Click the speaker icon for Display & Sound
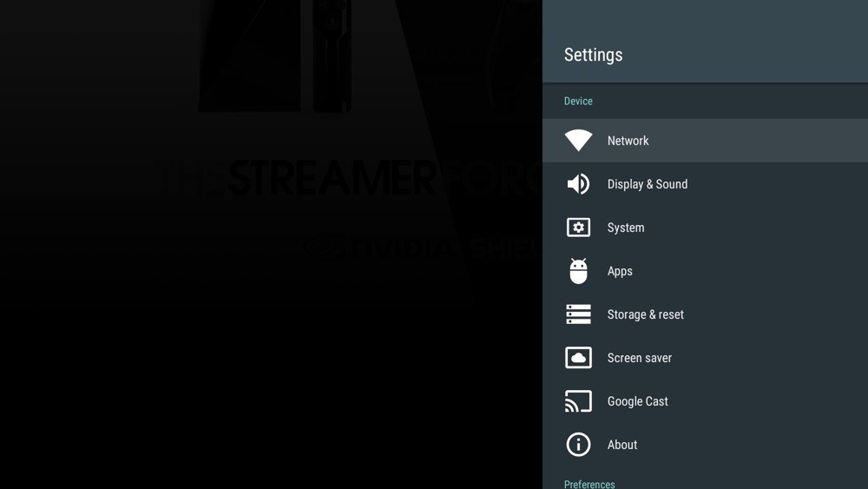Screen dimensions: 868x489 pos(578,184)
